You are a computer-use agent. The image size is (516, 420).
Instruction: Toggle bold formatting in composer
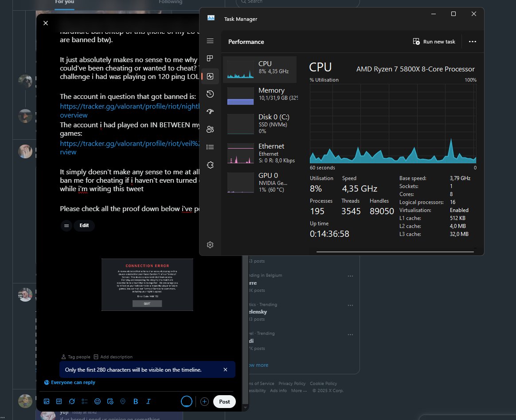(x=136, y=401)
